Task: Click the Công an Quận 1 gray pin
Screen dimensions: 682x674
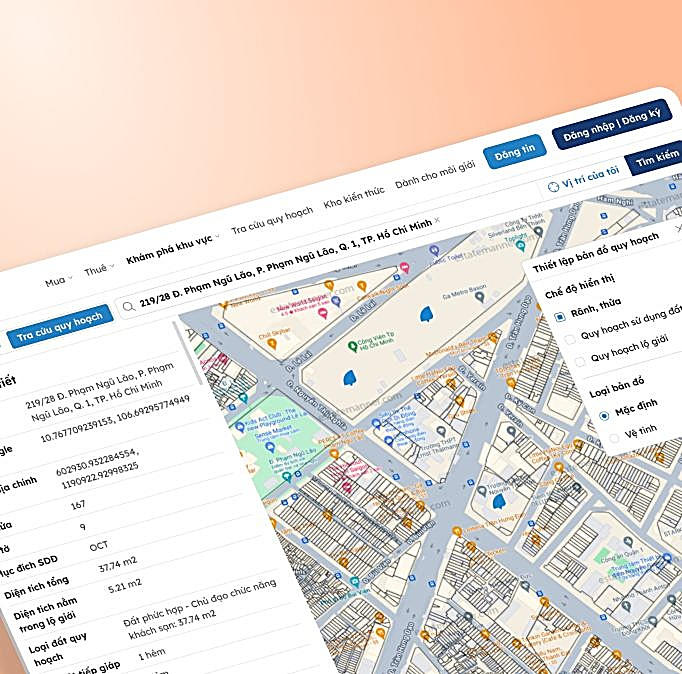Action: point(628,542)
